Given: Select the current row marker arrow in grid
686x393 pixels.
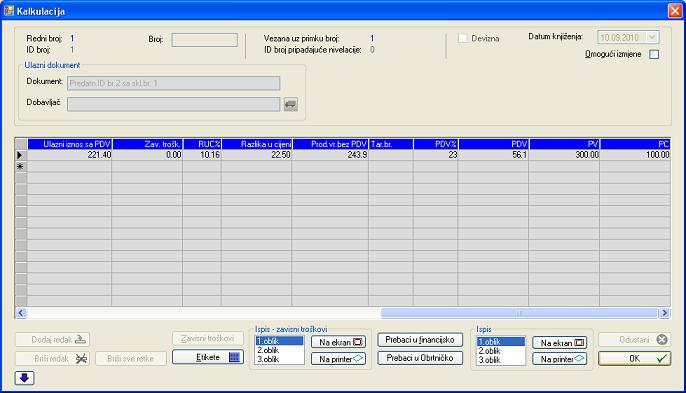Looking at the screenshot, I should [x=21, y=155].
